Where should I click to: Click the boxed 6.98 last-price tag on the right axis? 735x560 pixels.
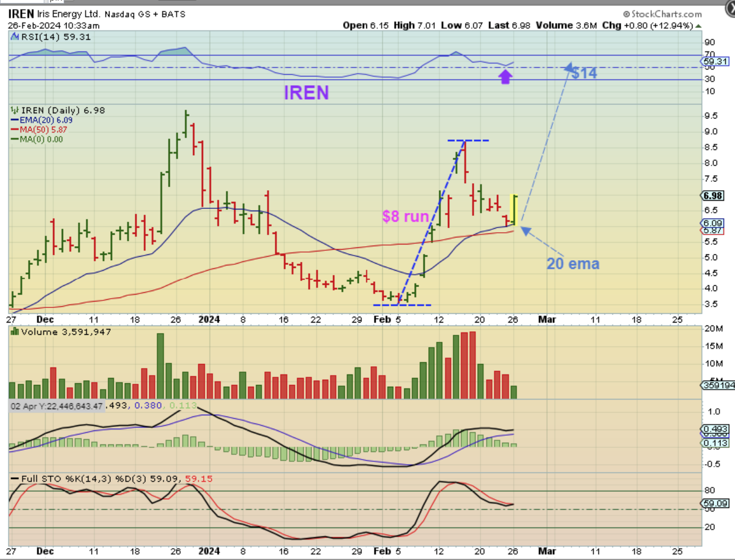713,196
